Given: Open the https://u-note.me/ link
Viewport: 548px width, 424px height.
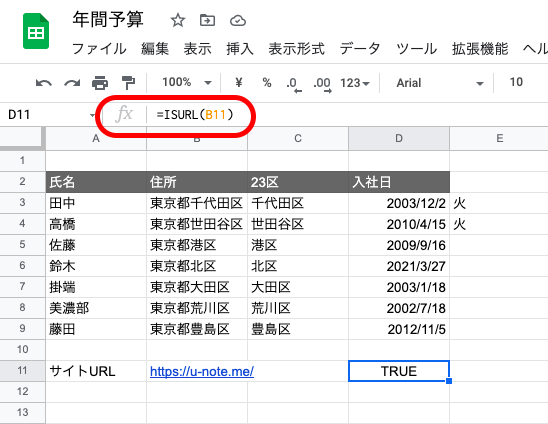Looking at the screenshot, I should (202, 371).
